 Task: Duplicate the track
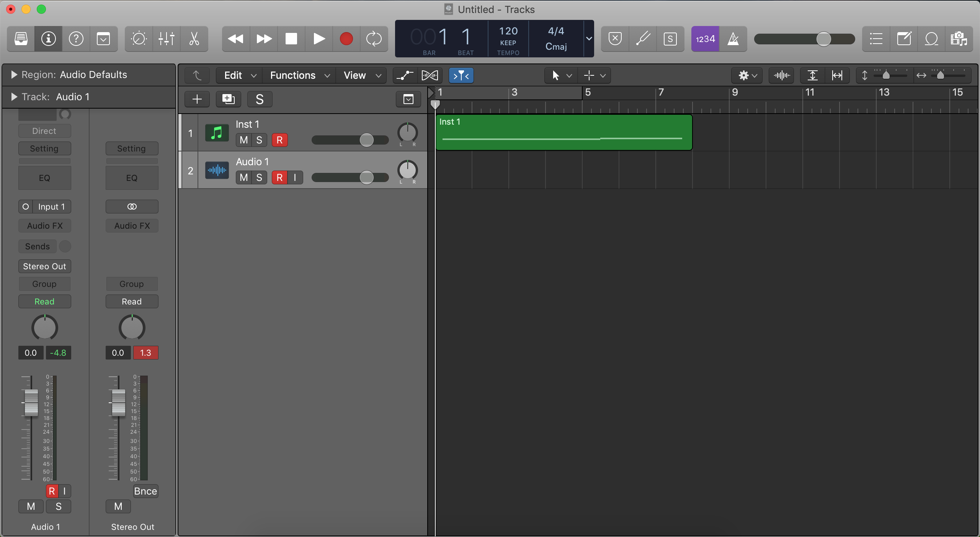(x=228, y=99)
